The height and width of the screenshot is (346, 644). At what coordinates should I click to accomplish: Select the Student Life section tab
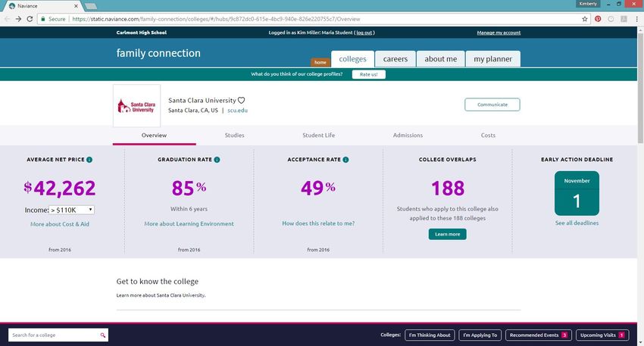tap(319, 136)
